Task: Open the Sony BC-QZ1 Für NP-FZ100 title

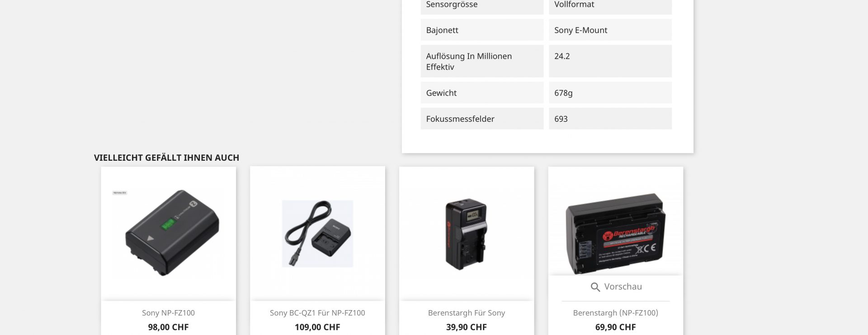Action: coord(317,313)
